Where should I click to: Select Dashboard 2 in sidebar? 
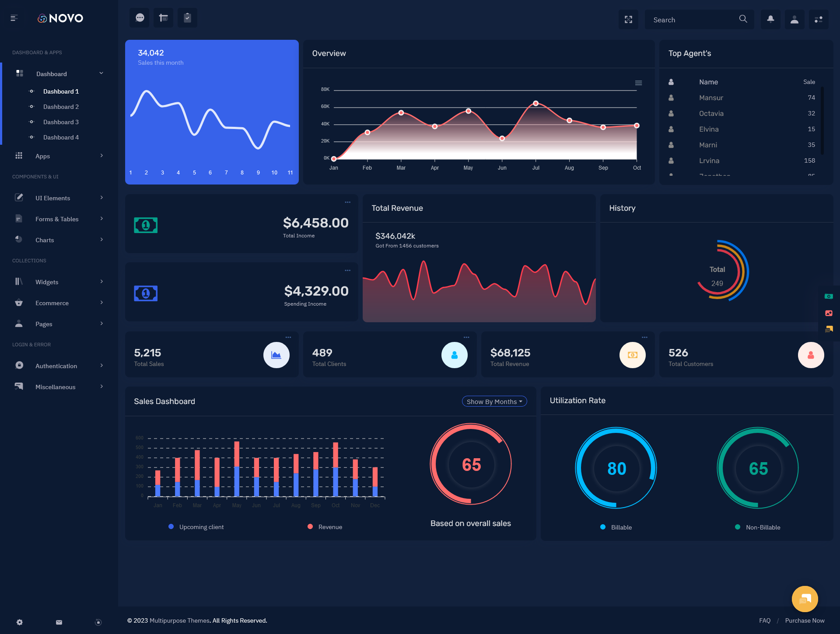(61, 107)
